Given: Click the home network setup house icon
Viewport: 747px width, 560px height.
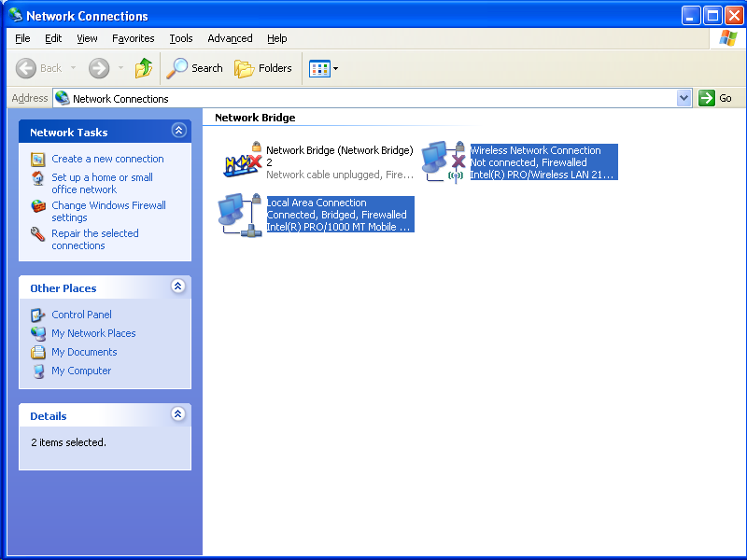Looking at the screenshot, I should 38,178.
